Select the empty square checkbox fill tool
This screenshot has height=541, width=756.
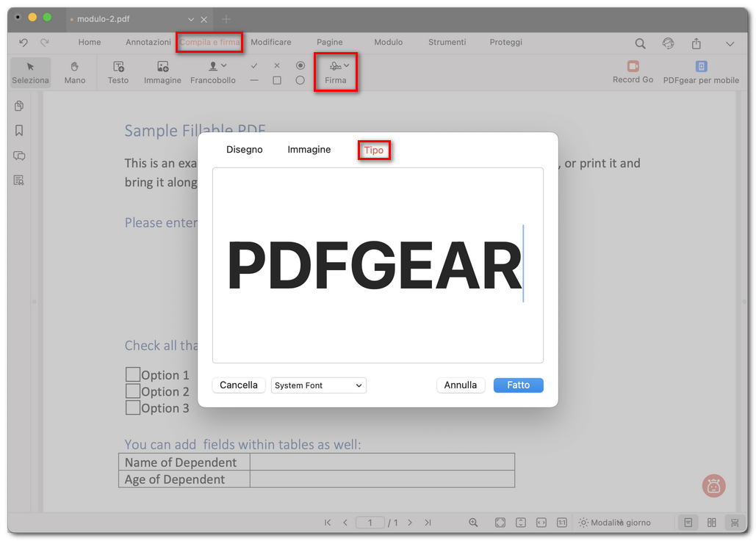pyautogui.click(x=277, y=80)
